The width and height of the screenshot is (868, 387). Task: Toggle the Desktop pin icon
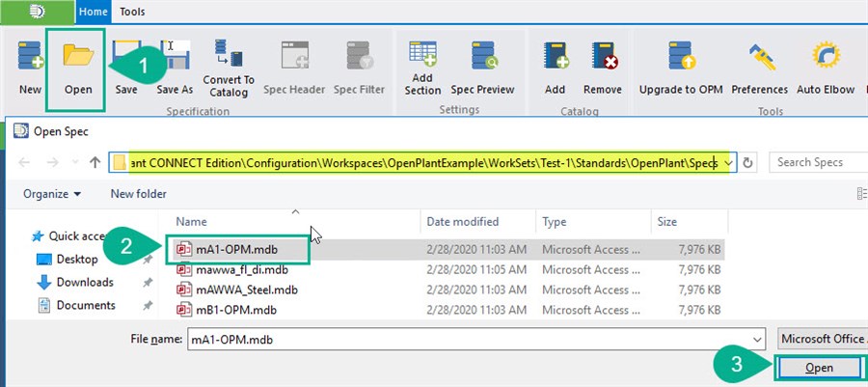click(148, 259)
